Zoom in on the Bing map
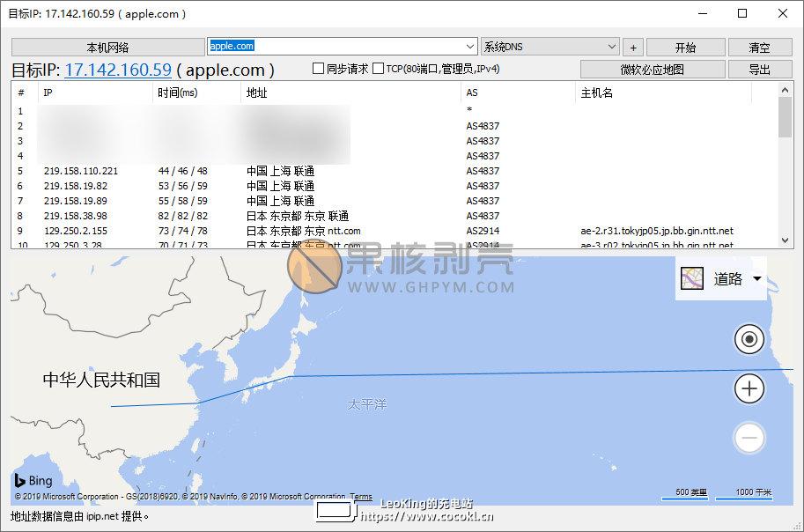The image size is (804, 532). (749, 388)
